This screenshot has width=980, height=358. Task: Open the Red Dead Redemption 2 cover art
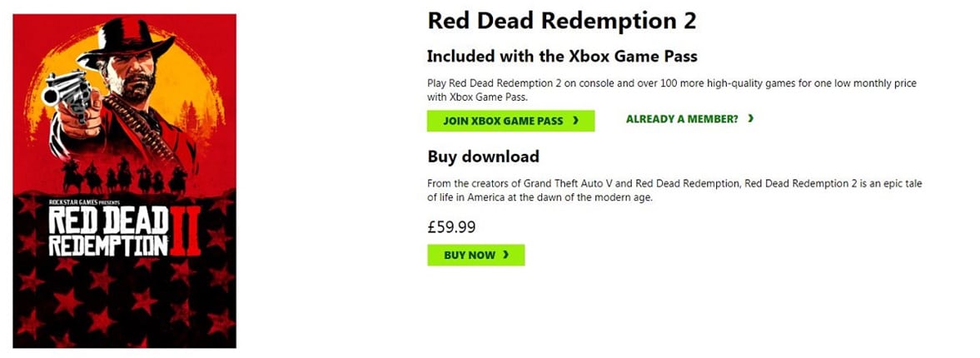pos(125,181)
